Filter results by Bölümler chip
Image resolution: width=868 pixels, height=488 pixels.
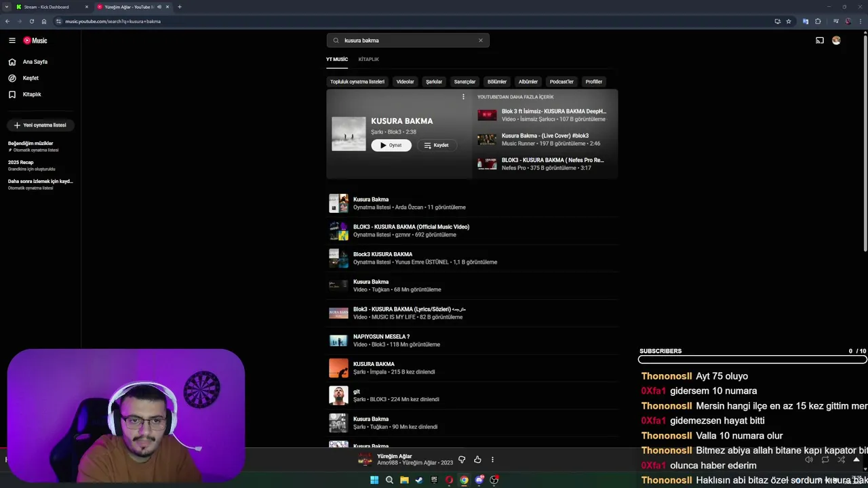pyautogui.click(x=497, y=81)
